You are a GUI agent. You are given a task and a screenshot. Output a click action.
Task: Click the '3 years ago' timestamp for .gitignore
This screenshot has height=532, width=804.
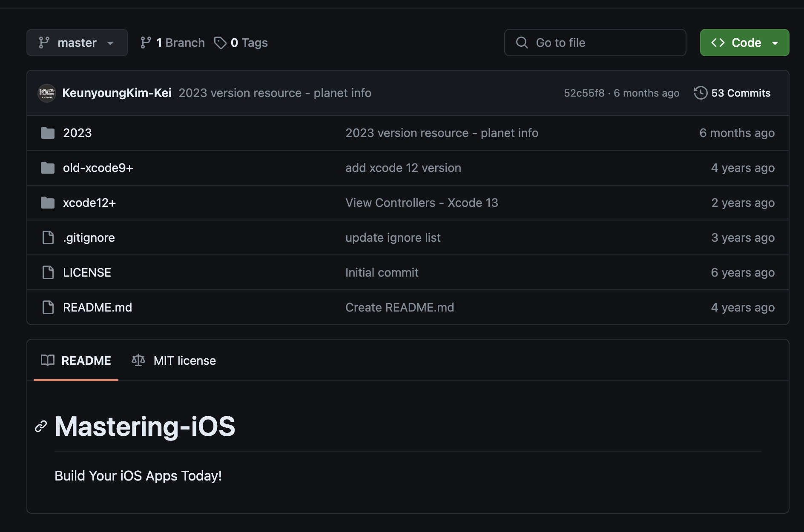[x=743, y=237]
